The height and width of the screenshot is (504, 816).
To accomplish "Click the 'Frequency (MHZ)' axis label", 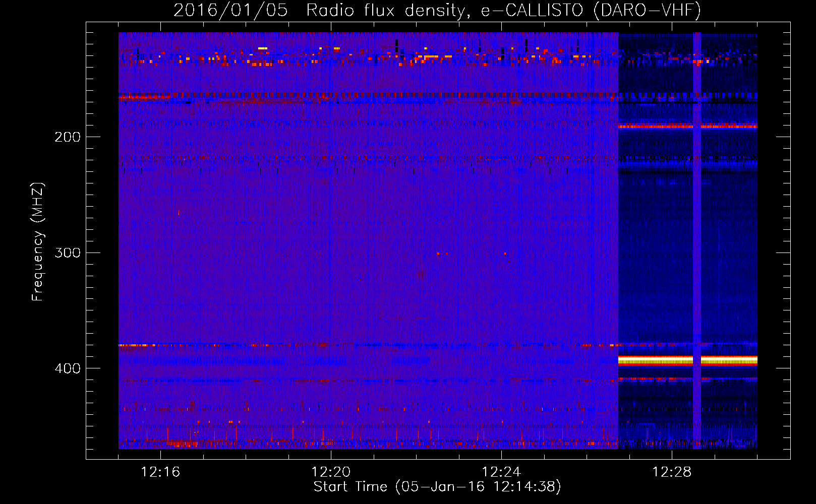I will click(x=38, y=242).
